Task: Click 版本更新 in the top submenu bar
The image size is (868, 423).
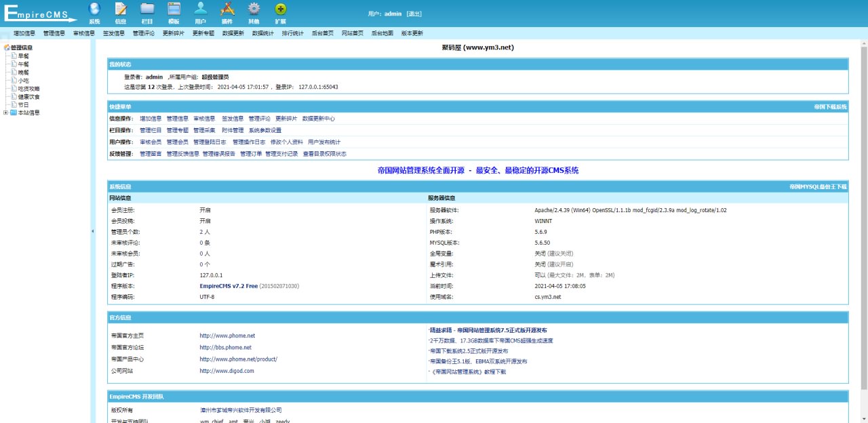Action: pyautogui.click(x=412, y=33)
